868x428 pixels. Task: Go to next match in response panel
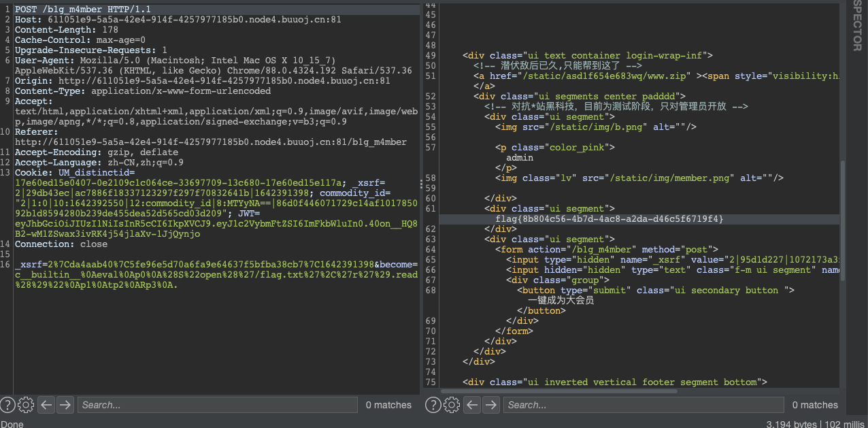[490, 405]
